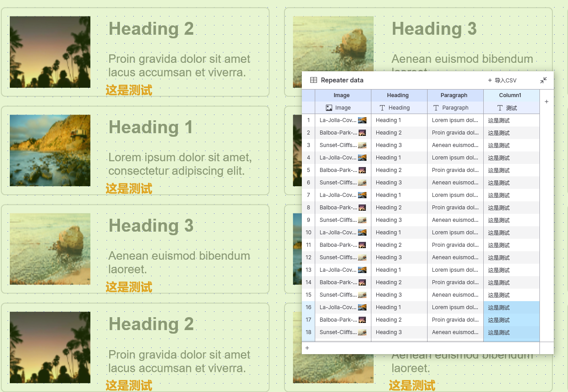568x392 pixels.
Task: Click Heading 1 cell in row 1
Action: (x=399, y=120)
